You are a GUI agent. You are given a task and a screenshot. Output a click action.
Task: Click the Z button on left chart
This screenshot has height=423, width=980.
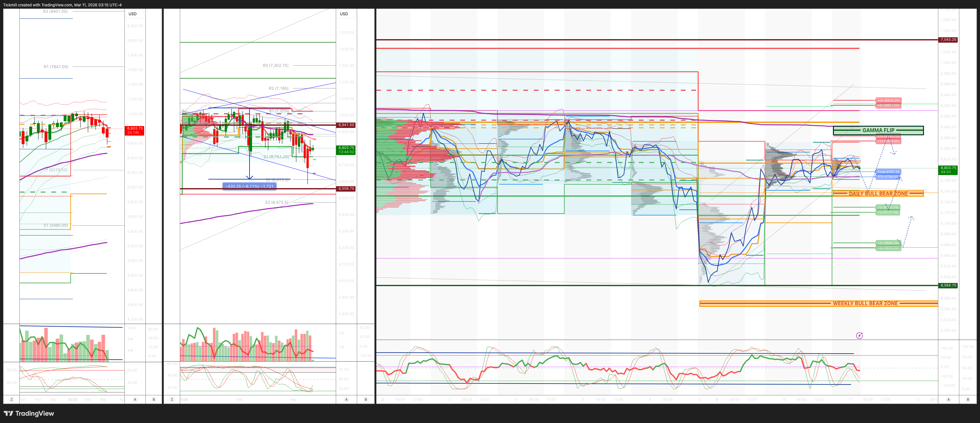pos(11,399)
